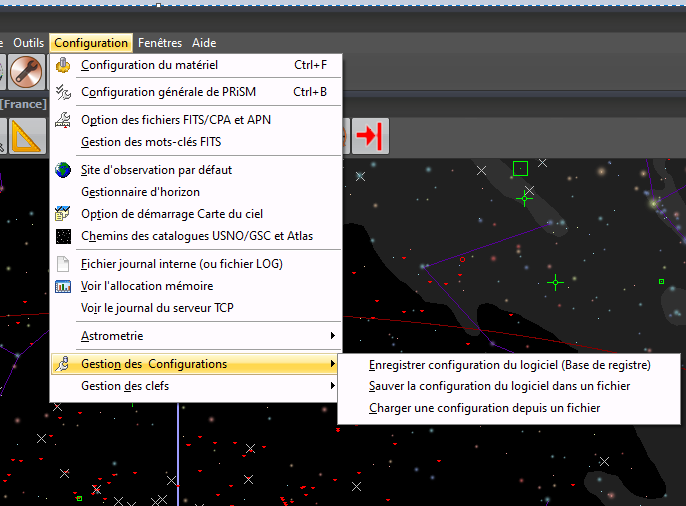Click the red arrow-to-bar toolbar icon
The width and height of the screenshot is (686, 506).
click(370, 134)
